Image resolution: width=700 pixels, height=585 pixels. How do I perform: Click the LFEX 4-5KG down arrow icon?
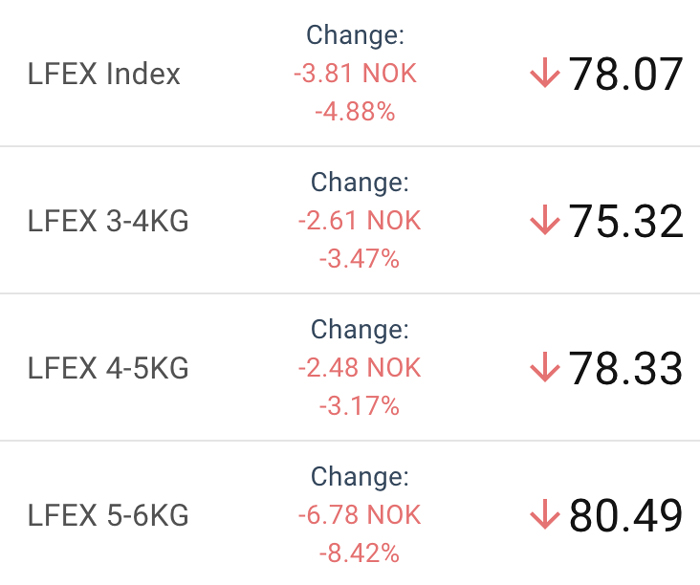pos(545,367)
